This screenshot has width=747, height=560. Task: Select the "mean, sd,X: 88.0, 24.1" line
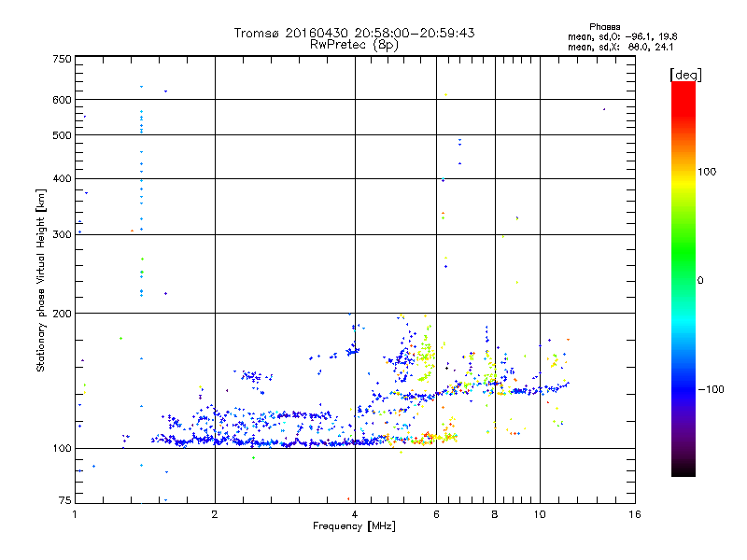coord(620,48)
